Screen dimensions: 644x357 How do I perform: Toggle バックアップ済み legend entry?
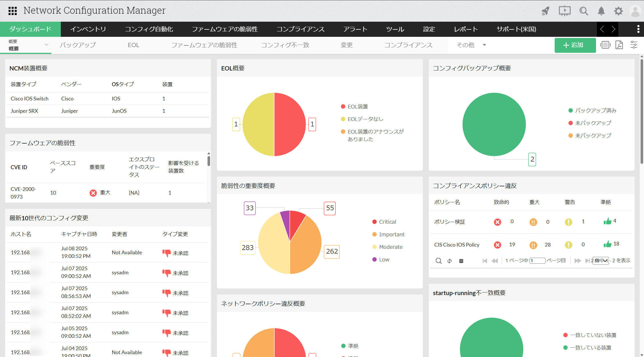tap(595, 110)
